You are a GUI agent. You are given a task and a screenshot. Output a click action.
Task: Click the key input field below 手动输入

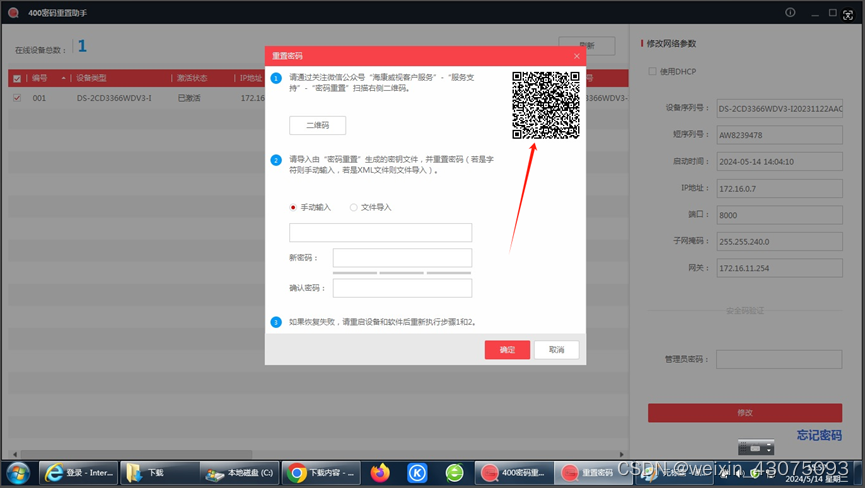click(381, 233)
